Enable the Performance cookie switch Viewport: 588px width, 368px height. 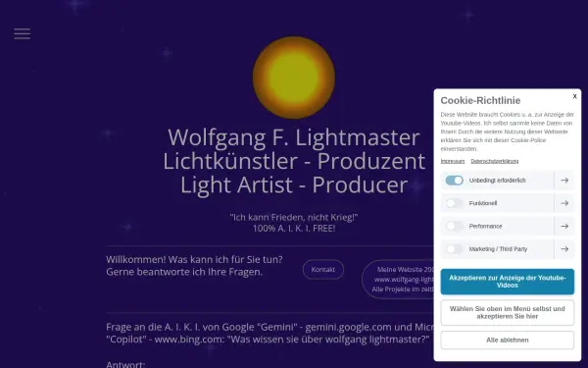(x=454, y=226)
